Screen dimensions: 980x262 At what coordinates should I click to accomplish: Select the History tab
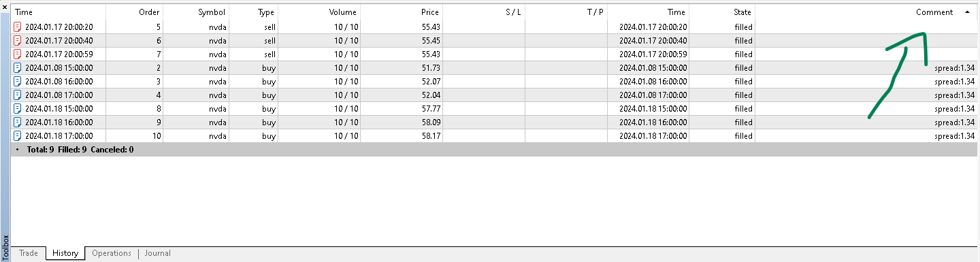65,253
